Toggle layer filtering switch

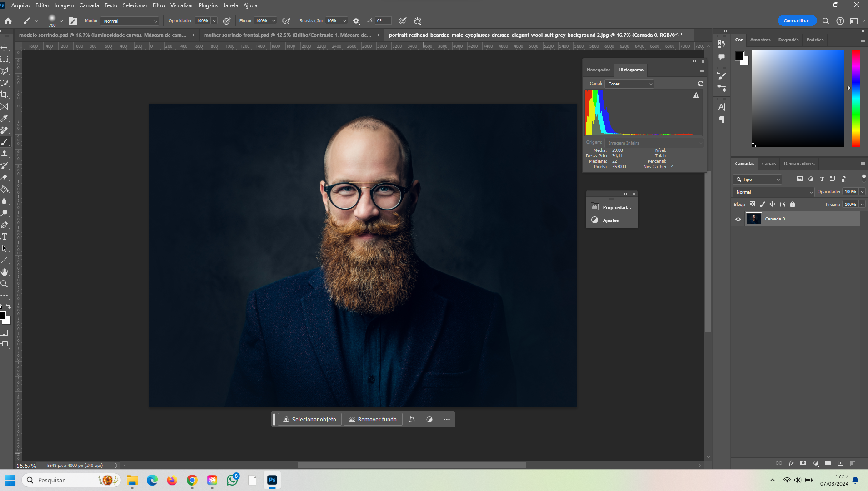pos(863,178)
